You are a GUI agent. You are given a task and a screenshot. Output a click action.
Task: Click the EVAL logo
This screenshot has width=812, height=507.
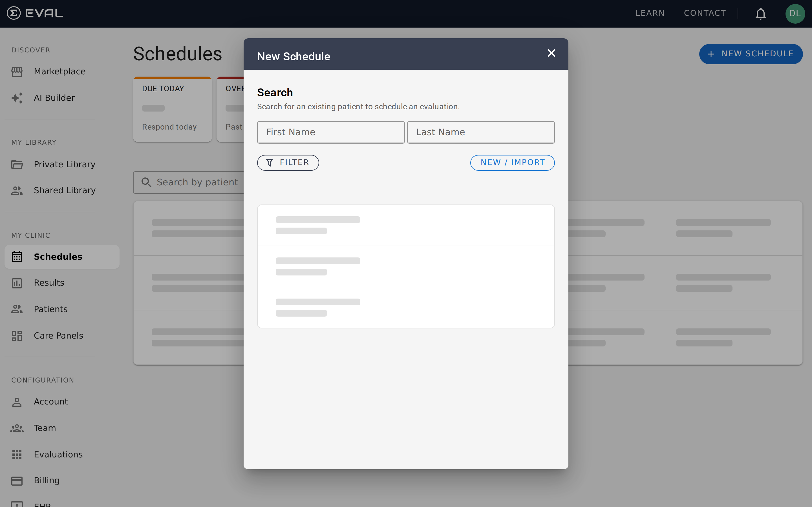(35, 13)
